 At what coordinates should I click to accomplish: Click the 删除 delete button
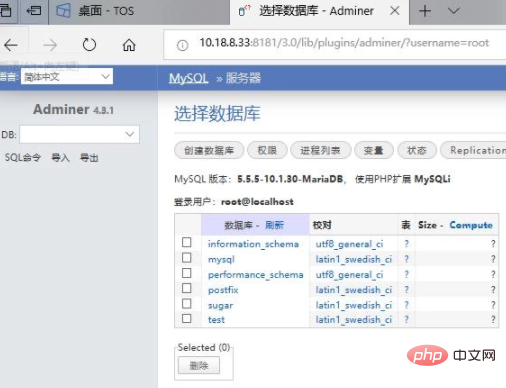point(199,365)
